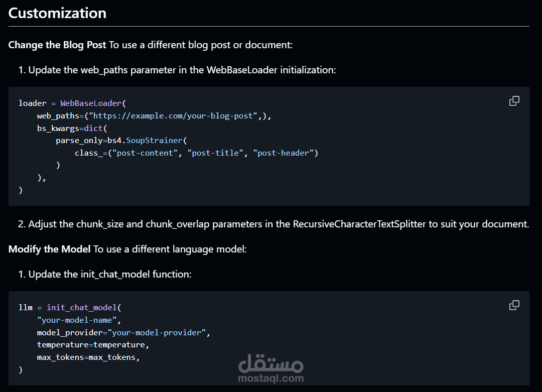Click the 'max_tokens=max_tokens,' code line

point(88,357)
